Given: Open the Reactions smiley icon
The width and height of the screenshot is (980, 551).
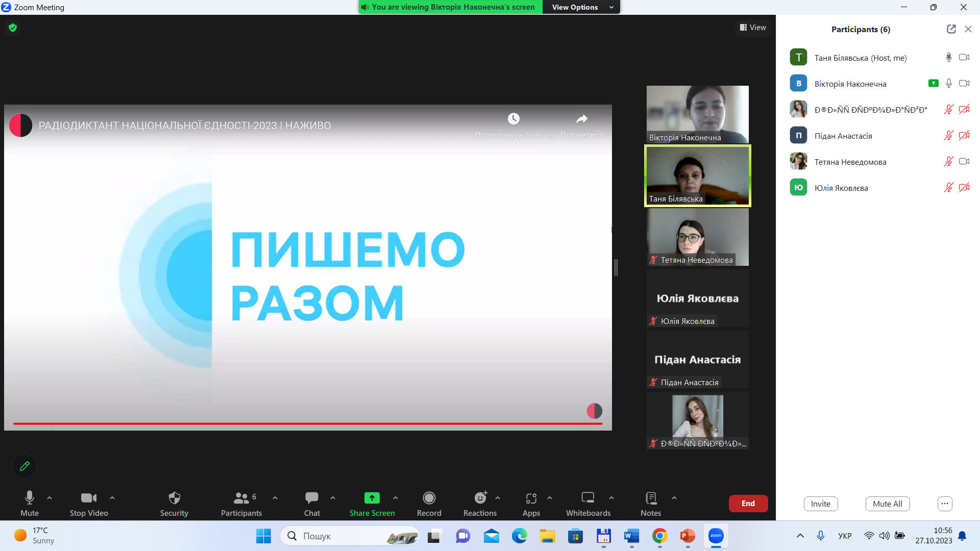Looking at the screenshot, I should pyautogui.click(x=480, y=498).
